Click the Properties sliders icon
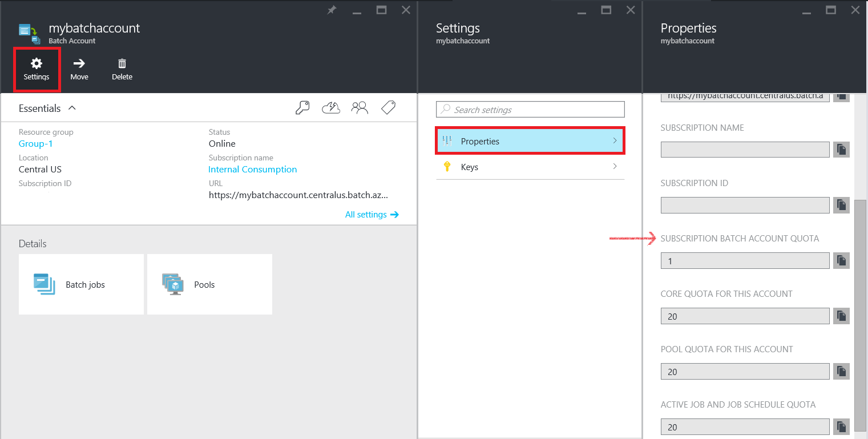This screenshot has width=868, height=439. (447, 141)
